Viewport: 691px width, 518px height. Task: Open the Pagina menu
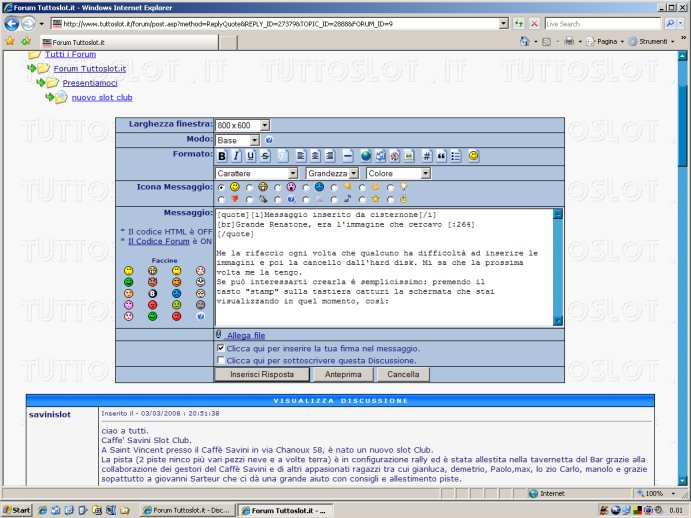pos(606,41)
